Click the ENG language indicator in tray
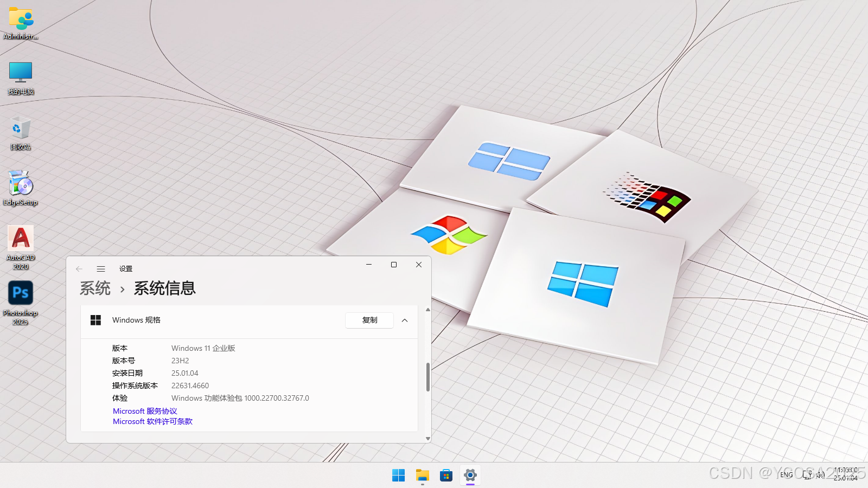 [787, 475]
